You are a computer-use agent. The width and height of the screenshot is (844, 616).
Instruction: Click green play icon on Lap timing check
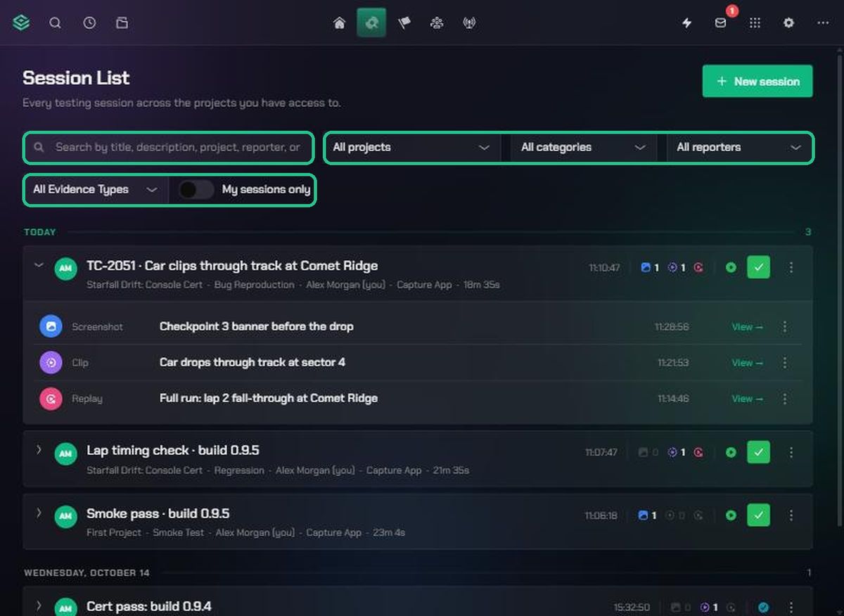(x=731, y=452)
